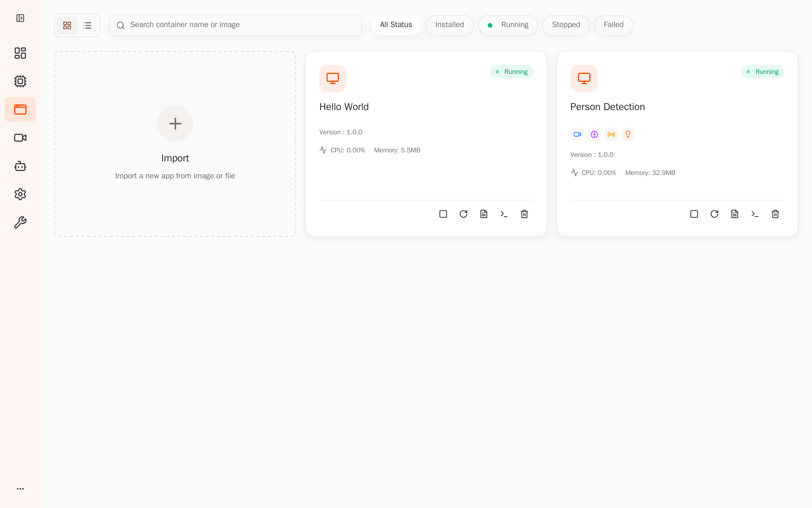The height and width of the screenshot is (508, 812).
Task: Click 'Import a new app from image or file'
Action: (175, 176)
